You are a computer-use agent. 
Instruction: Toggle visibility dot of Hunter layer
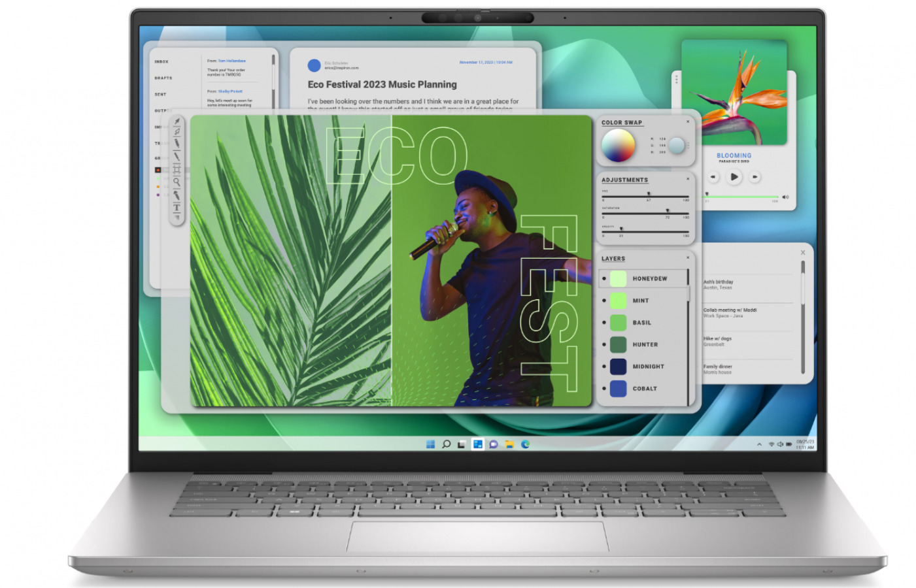point(603,344)
